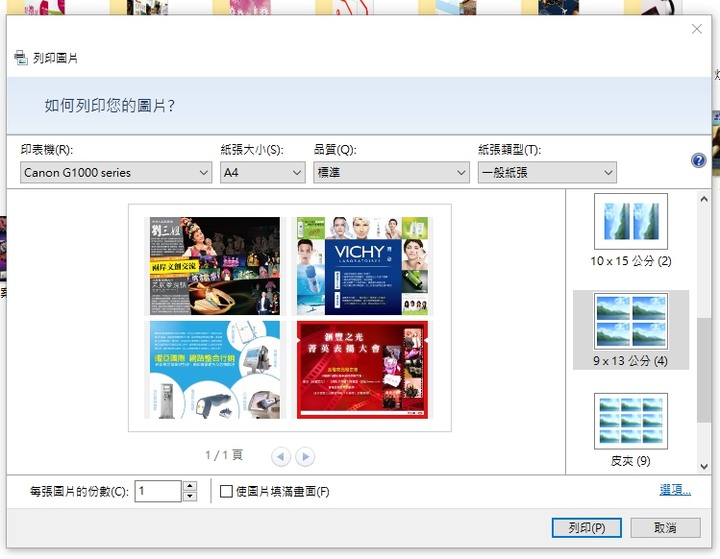Go to the previous preview page
The width and height of the screenshot is (720, 559).
[x=281, y=457]
